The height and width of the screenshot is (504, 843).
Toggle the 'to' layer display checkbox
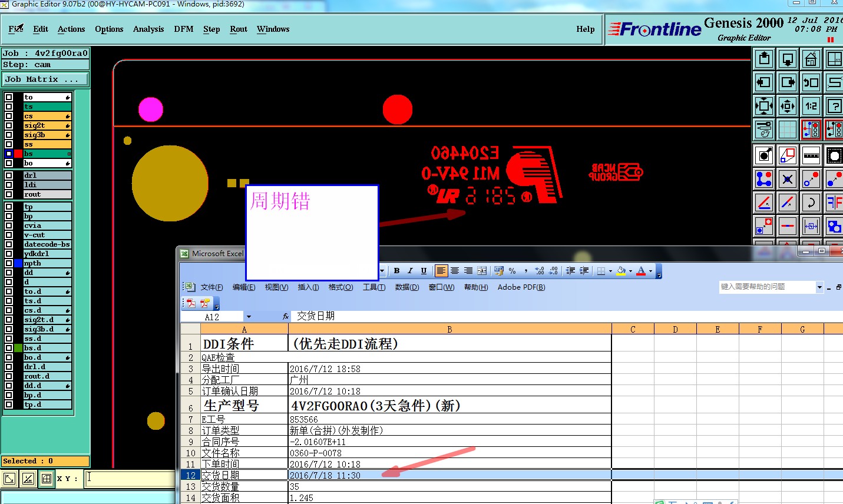(9, 97)
